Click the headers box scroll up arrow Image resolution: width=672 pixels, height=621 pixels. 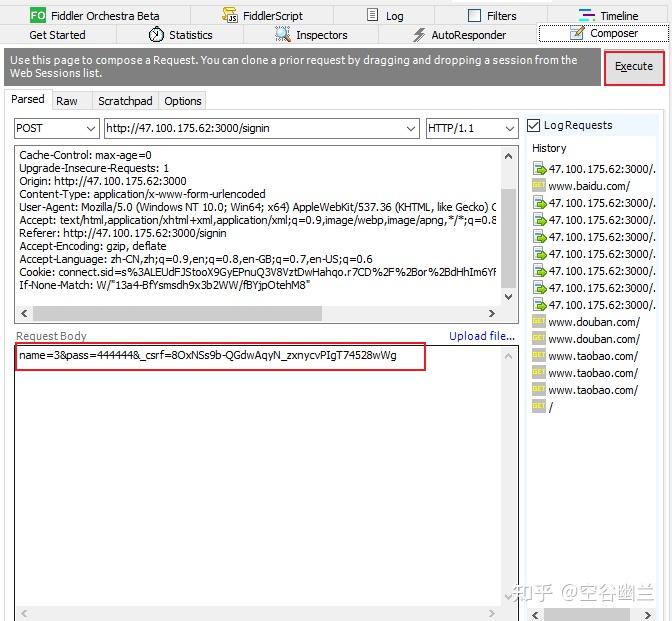coord(508,156)
